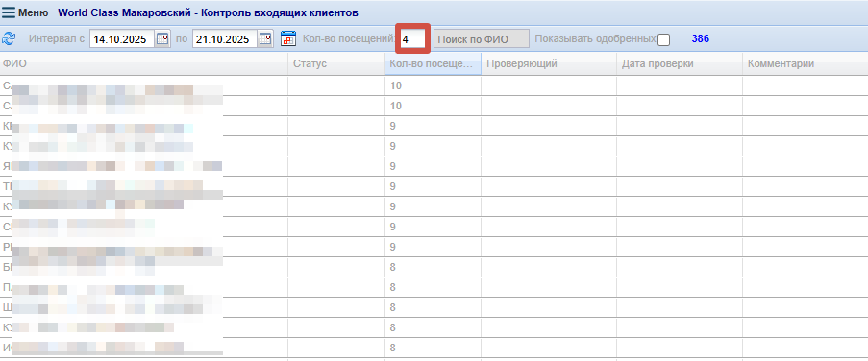Click the Меню label text
Screen dimensions: 868x361
(x=34, y=12)
